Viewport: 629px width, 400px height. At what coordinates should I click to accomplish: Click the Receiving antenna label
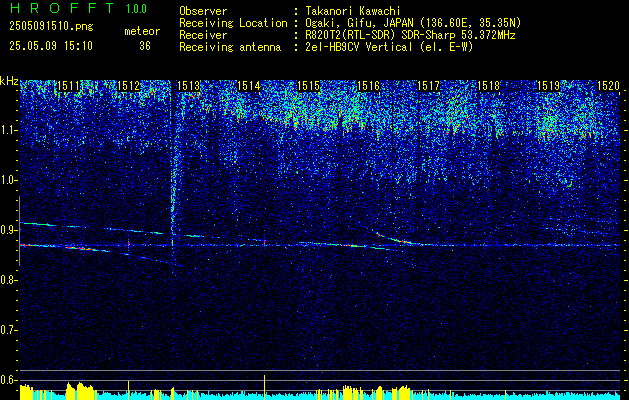(230, 47)
